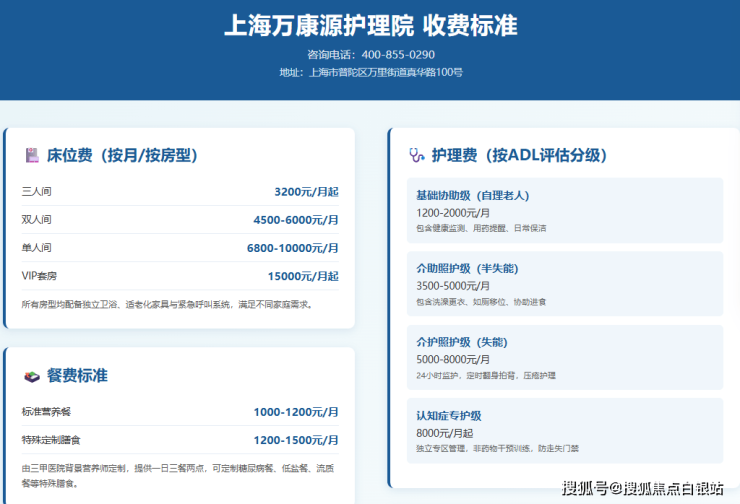Screen dimensions: 740x504
Task: Click the 认知症专护级 card title
Action: tap(448, 416)
